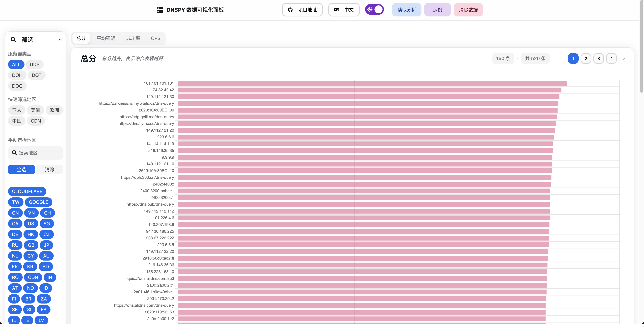This screenshot has height=324, width=644.
Task: Toggle the KR region tag
Action: pyautogui.click(x=30, y=267)
